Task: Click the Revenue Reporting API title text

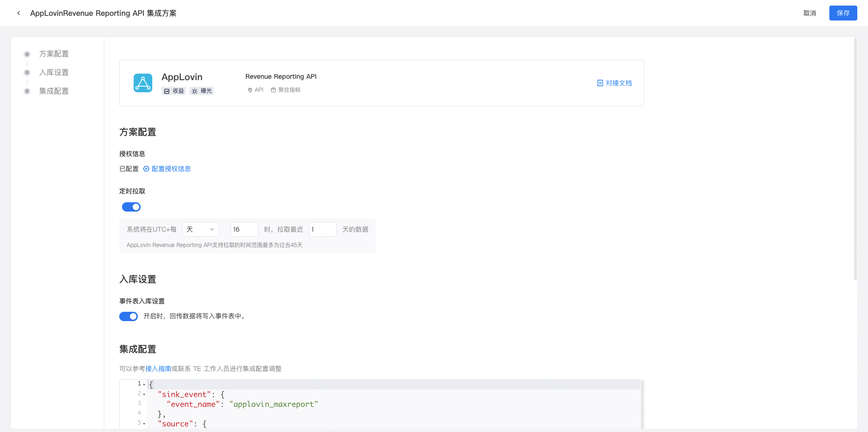Action: (281, 76)
